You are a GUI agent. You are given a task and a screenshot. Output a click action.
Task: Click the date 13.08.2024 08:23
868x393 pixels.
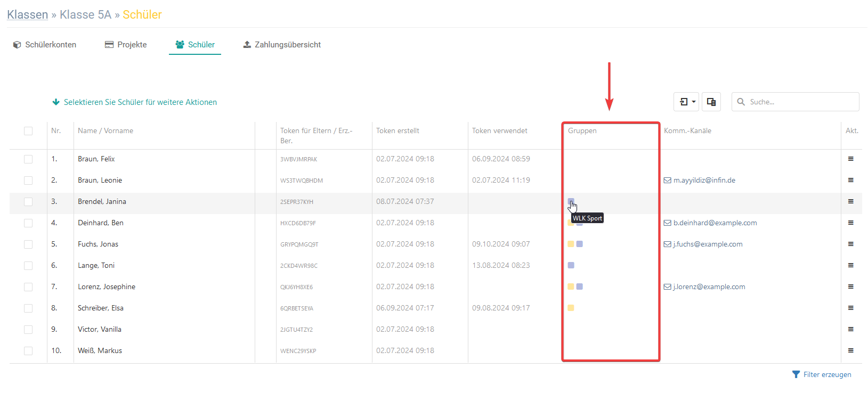pos(501,265)
